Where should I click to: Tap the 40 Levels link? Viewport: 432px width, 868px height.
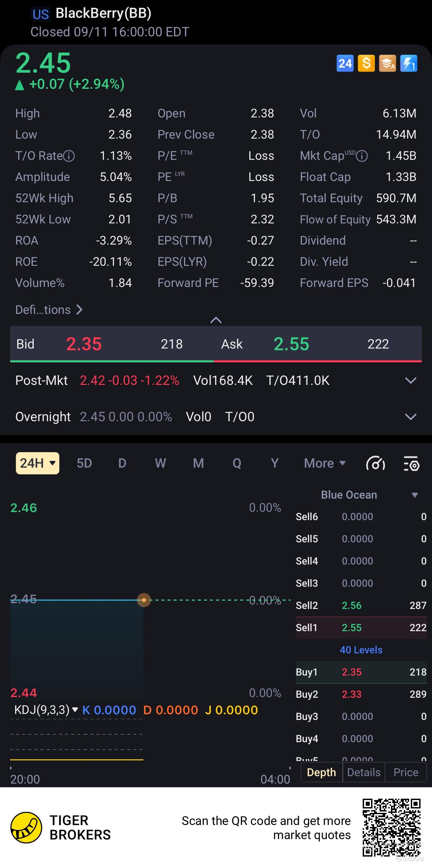pos(361,650)
